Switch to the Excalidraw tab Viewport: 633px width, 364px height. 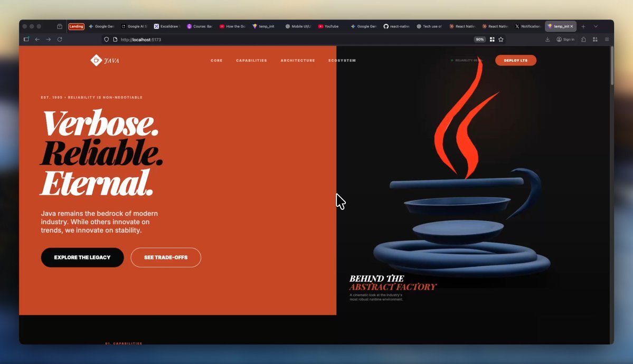pos(167,26)
